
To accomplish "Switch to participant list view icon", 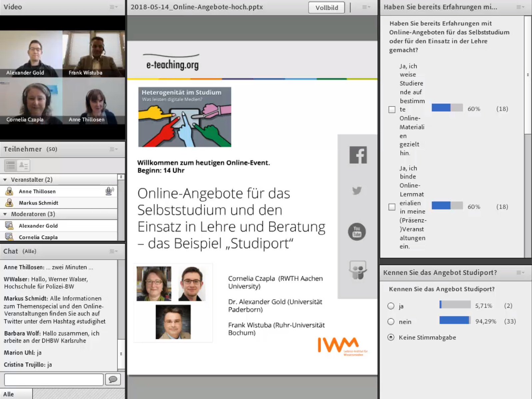I will [x=11, y=165].
